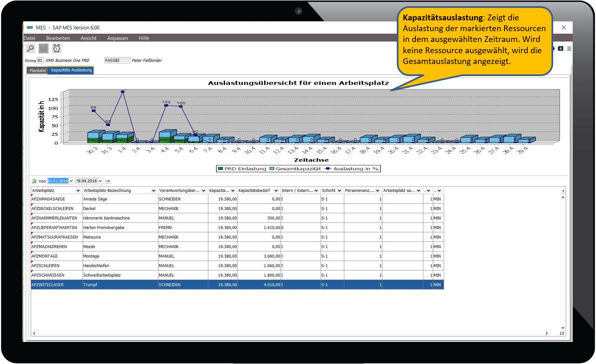Select the APZHAEMMERLEKANTEN row
Viewport: 596px width, 364px height.
coord(237,218)
